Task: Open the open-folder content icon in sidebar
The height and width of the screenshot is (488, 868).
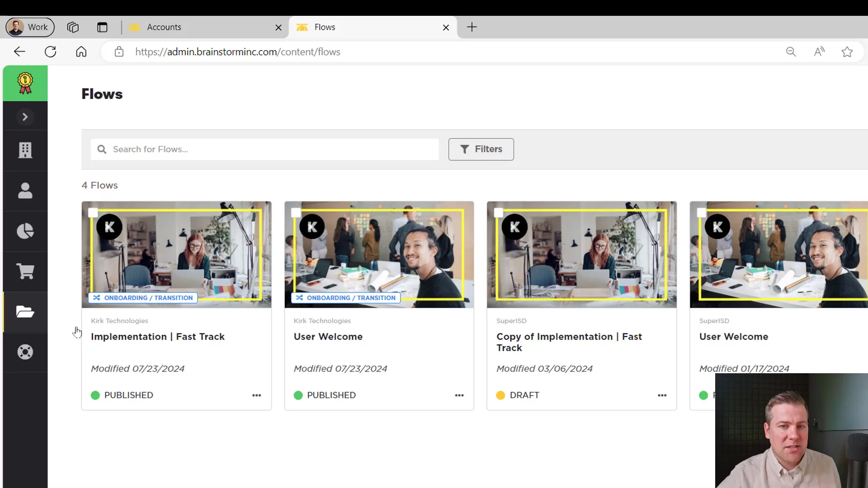Action: pyautogui.click(x=25, y=312)
